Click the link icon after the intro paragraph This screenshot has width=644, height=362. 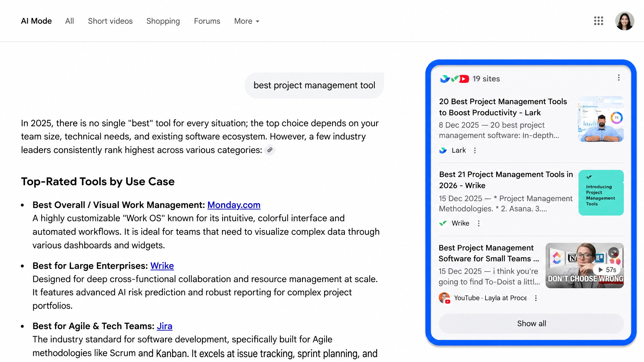(x=270, y=150)
